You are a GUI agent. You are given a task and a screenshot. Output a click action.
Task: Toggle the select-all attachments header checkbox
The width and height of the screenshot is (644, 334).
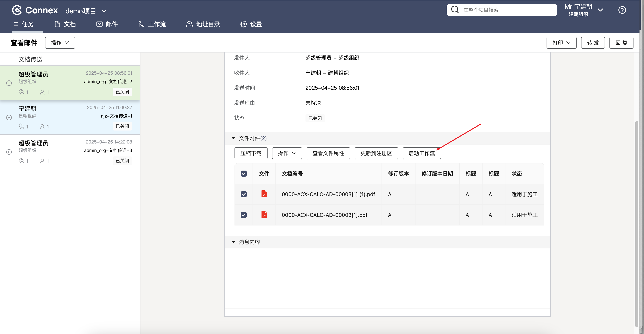click(244, 174)
